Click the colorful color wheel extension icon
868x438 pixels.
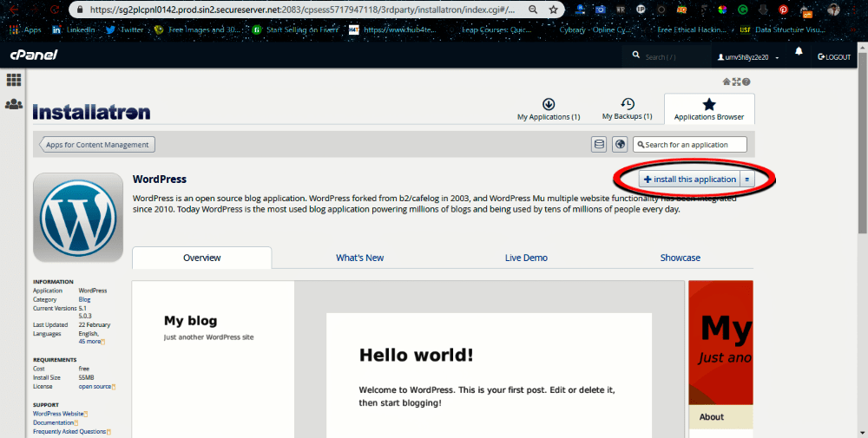(722, 10)
